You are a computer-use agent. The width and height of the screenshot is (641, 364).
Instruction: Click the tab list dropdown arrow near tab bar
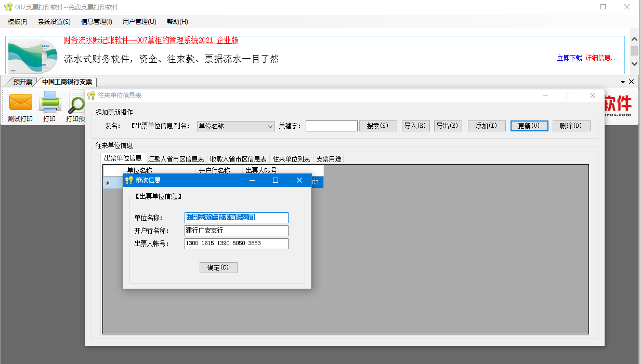click(x=622, y=82)
